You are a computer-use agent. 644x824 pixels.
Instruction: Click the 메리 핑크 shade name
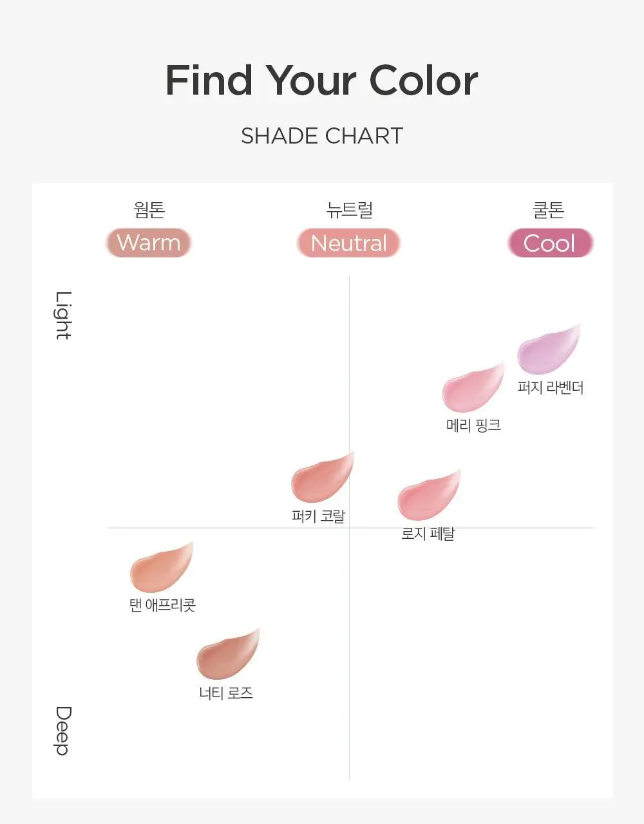(473, 425)
